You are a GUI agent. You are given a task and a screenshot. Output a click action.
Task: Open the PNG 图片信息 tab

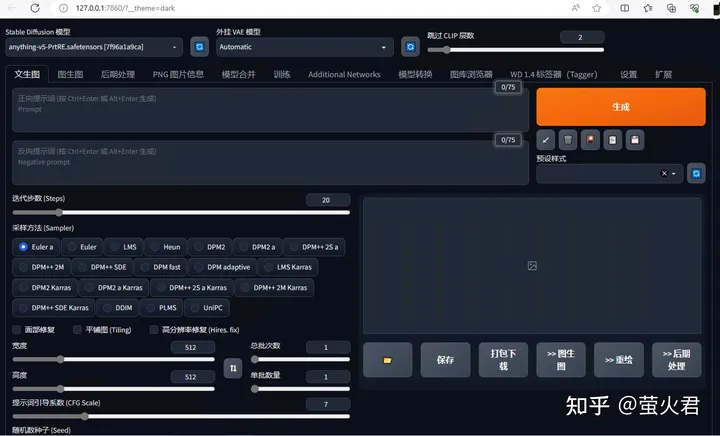point(178,74)
